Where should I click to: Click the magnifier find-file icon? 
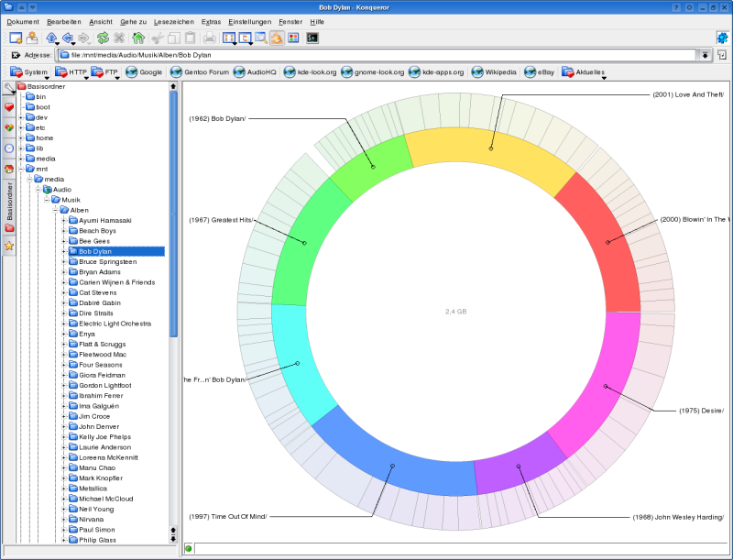click(x=261, y=38)
